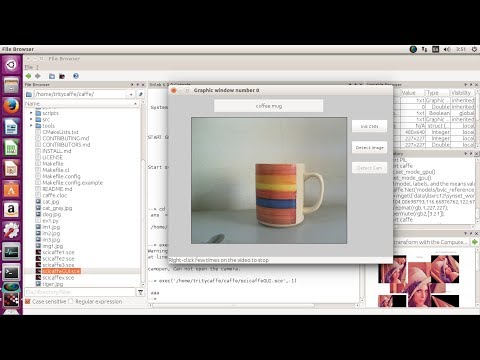The height and width of the screenshot is (360, 480).
Task: Click the Detect Cam button
Action: point(369,168)
